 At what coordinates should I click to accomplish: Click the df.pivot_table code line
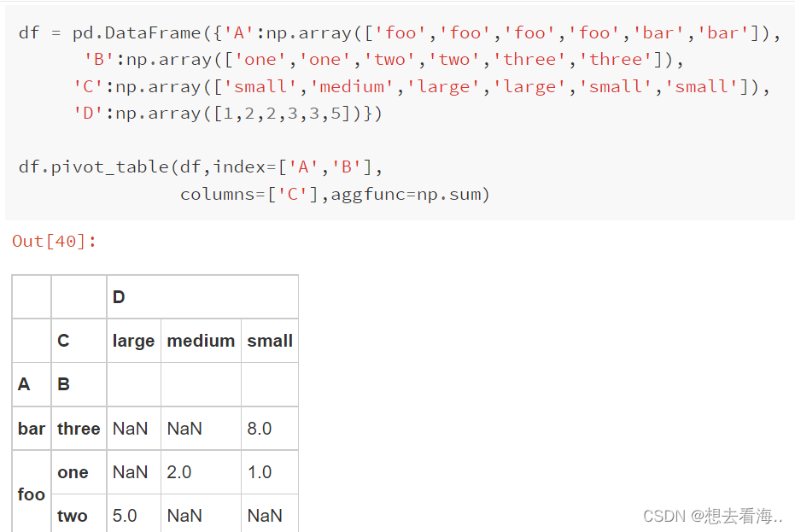[x=201, y=167]
